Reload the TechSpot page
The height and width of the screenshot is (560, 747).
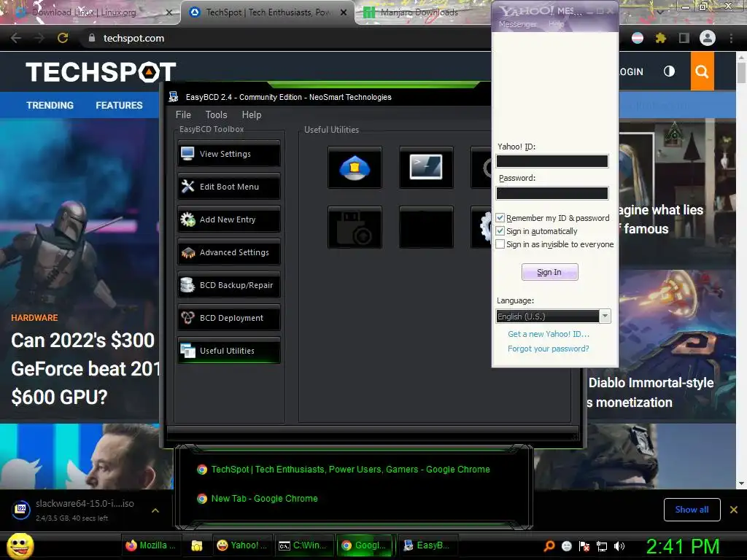63,38
